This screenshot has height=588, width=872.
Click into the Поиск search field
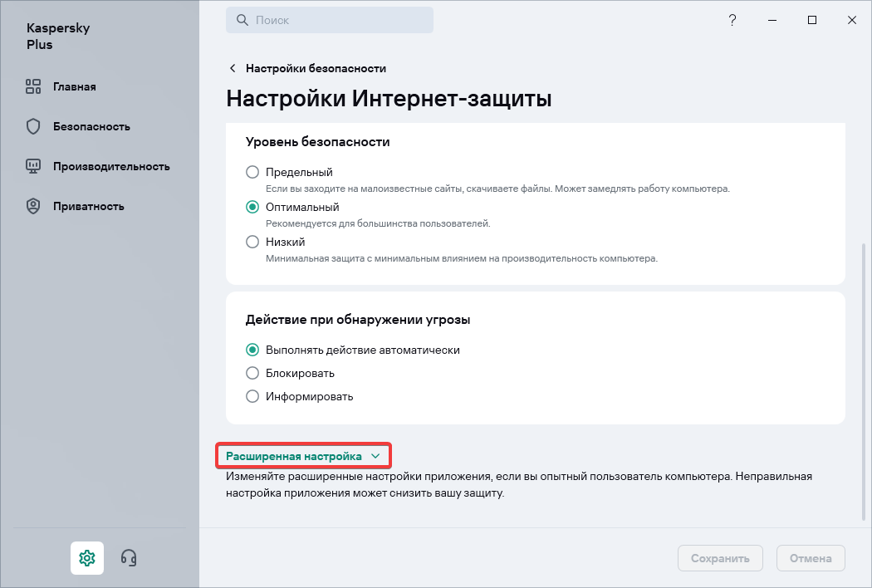pyautogui.click(x=340, y=21)
